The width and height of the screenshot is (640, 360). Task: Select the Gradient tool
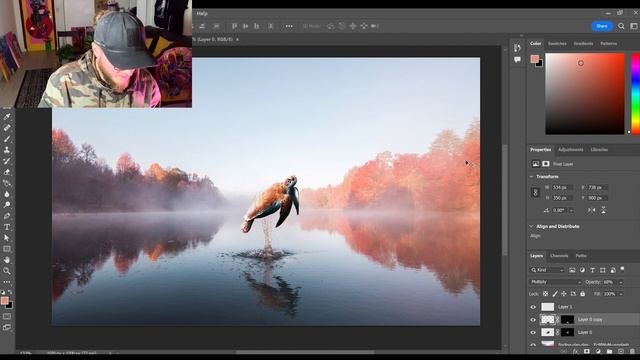click(x=7, y=183)
